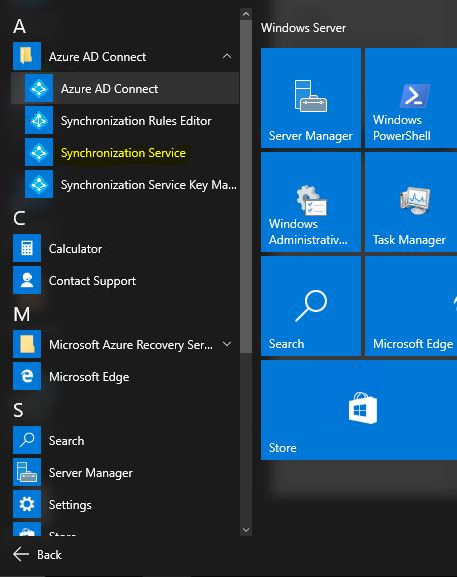The height and width of the screenshot is (577, 457).
Task: Launch Synchronization Service highlighted entry text
Action: pos(123,153)
